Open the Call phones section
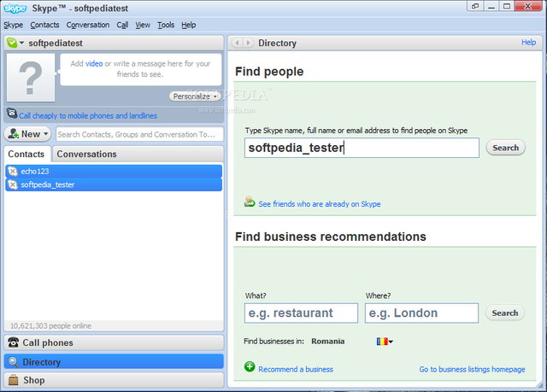The height and width of the screenshot is (392, 547). [x=114, y=342]
